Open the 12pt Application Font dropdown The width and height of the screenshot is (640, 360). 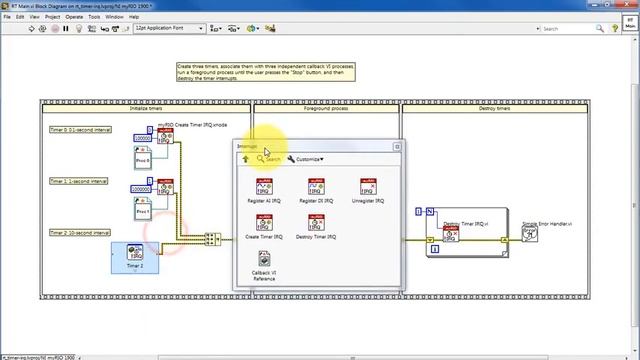click(x=169, y=28)
